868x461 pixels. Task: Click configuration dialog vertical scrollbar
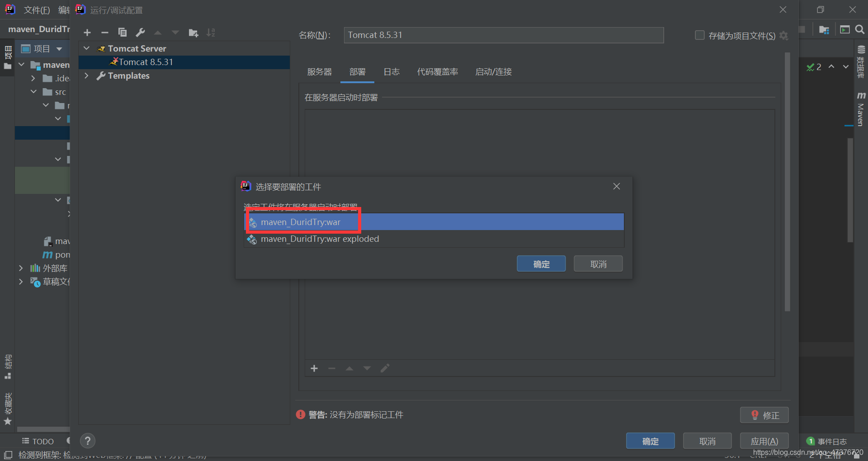tap(787, 182)
